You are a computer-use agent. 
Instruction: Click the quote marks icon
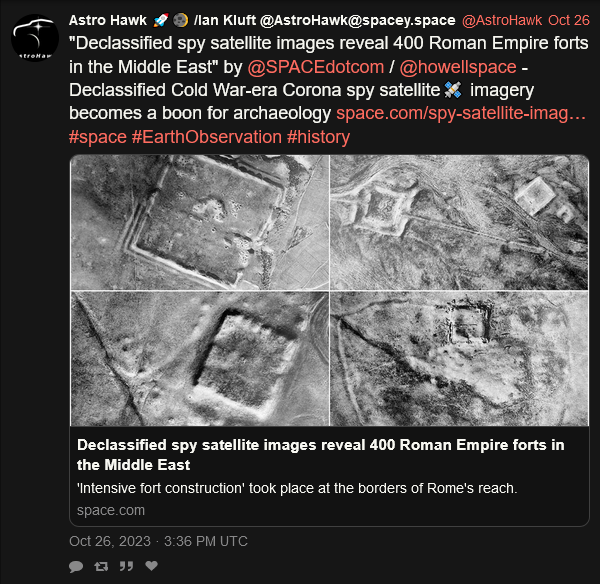coord(126,566)
